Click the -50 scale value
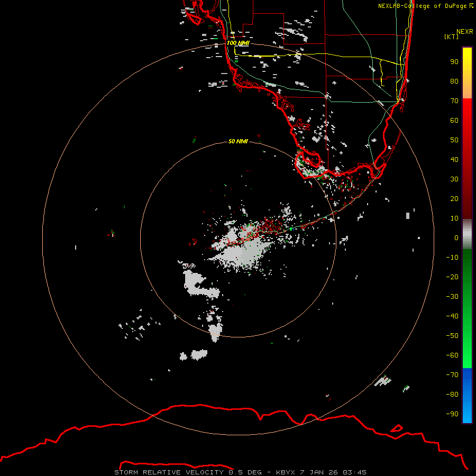The width and height of the screenshot is (476, 476). (452, 336)
